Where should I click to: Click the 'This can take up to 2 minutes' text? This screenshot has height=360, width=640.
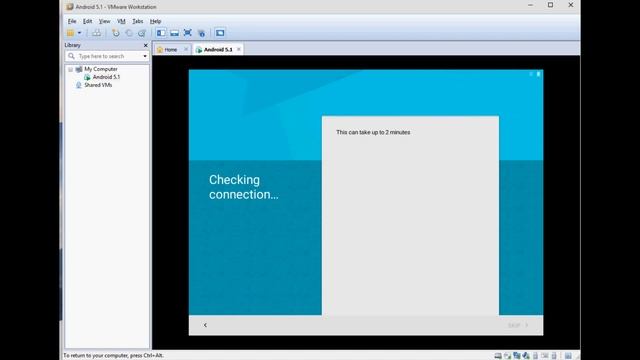(x=373, y=132)
